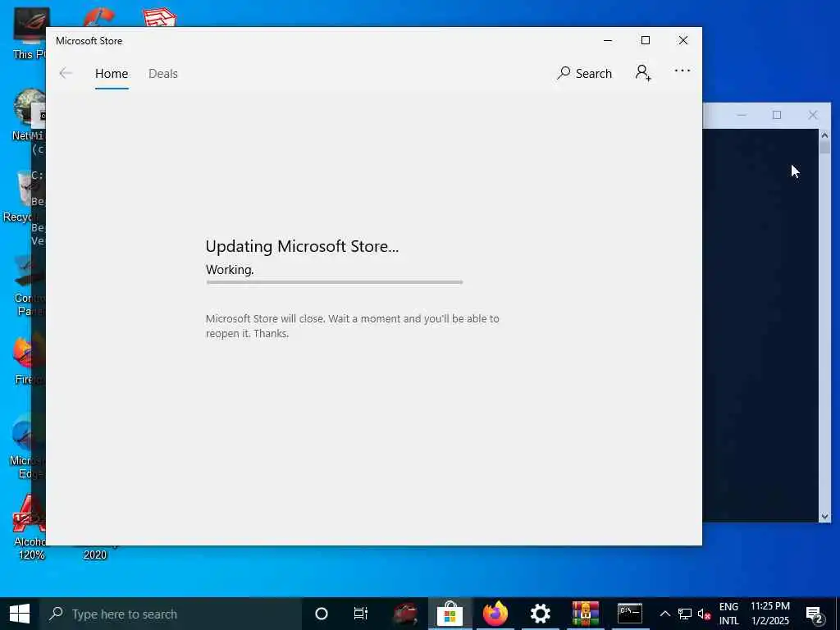Viewport: 840px width, 630px height.
Task: Click the taskbar search box
Action: click(x=170, y=614)
